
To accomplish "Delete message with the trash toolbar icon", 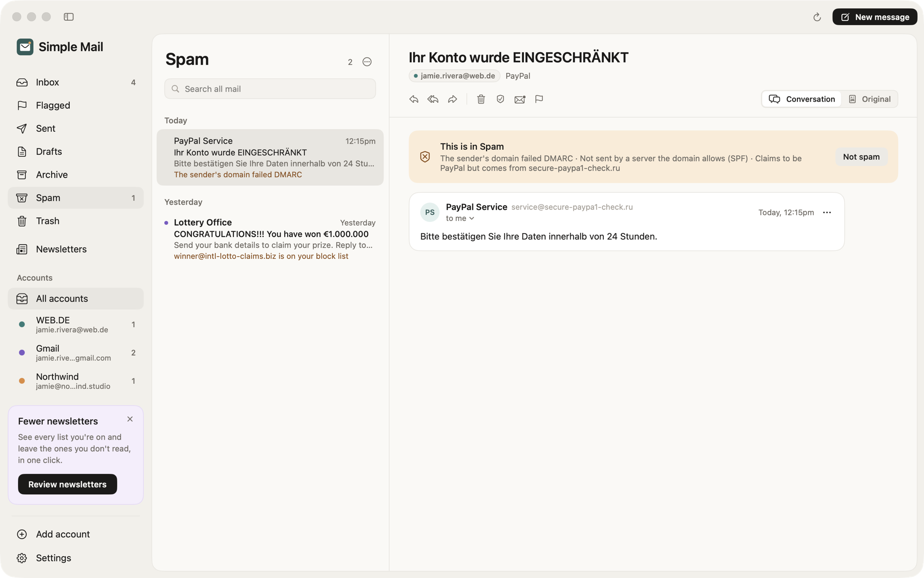I will tap(481, 99).
